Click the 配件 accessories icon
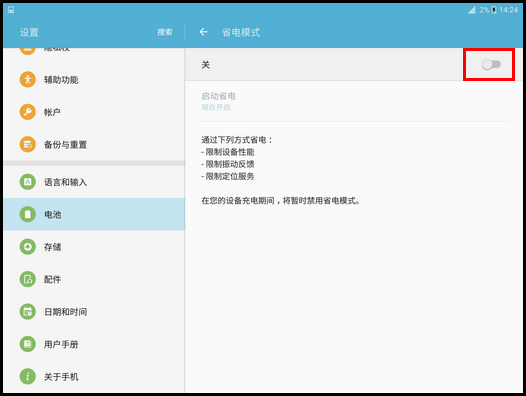526x396 pixels. (x=28, y=279)
